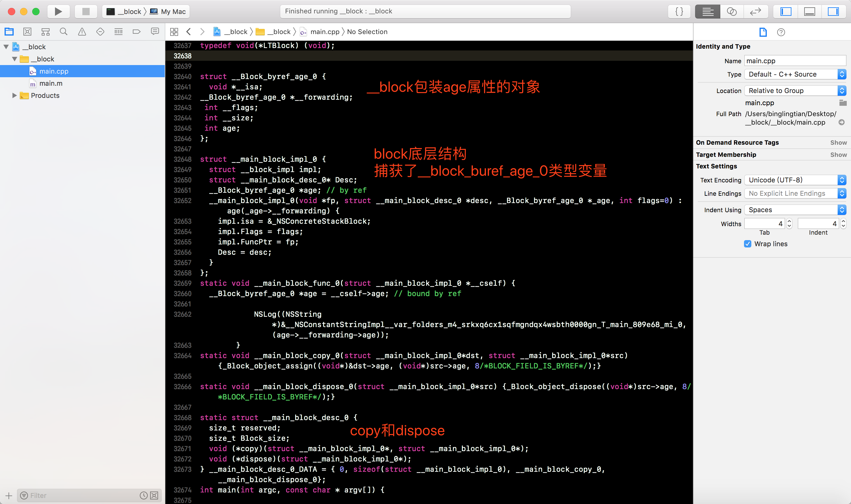The height and width of the screenshot is (504, 851).
Task: Click the navigator Filter field
Action: pyautogui.click(x=81, y=495)
